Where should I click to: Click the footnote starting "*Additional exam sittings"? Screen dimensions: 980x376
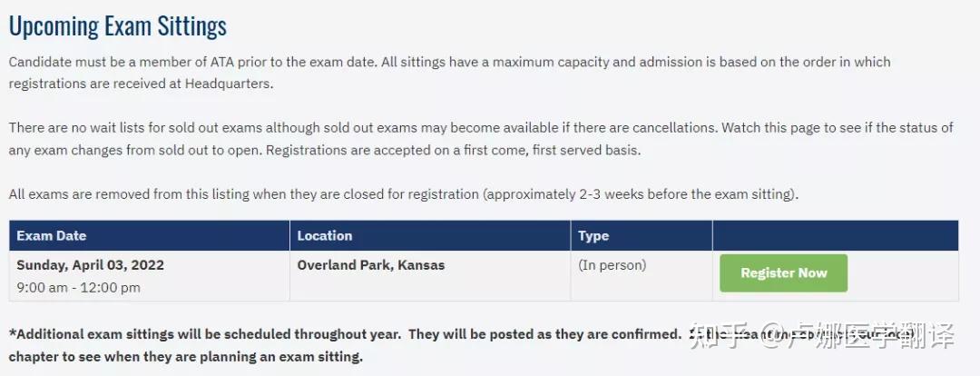click(345, 334)
